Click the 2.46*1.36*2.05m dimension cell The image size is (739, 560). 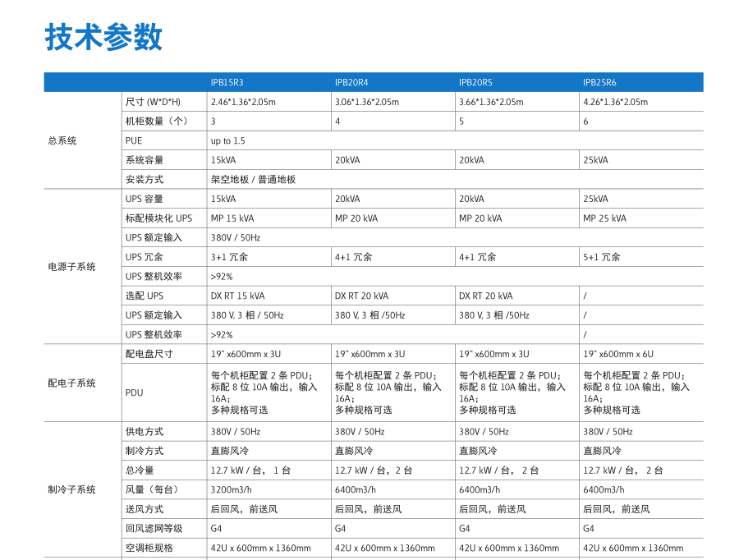pos(243,102)
